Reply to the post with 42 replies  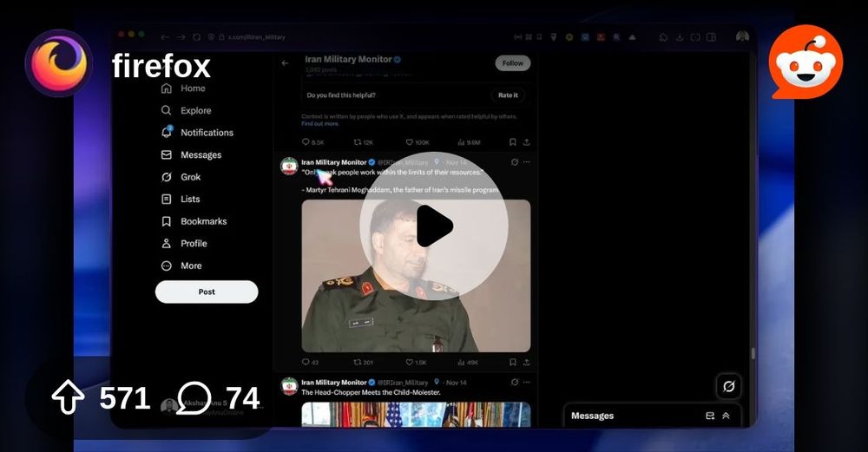pos(310,363)
